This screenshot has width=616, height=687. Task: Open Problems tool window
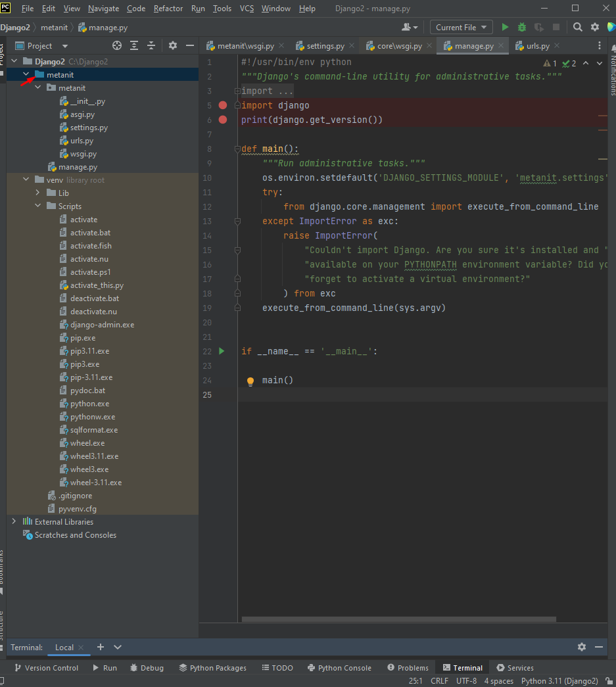point(408,668)
